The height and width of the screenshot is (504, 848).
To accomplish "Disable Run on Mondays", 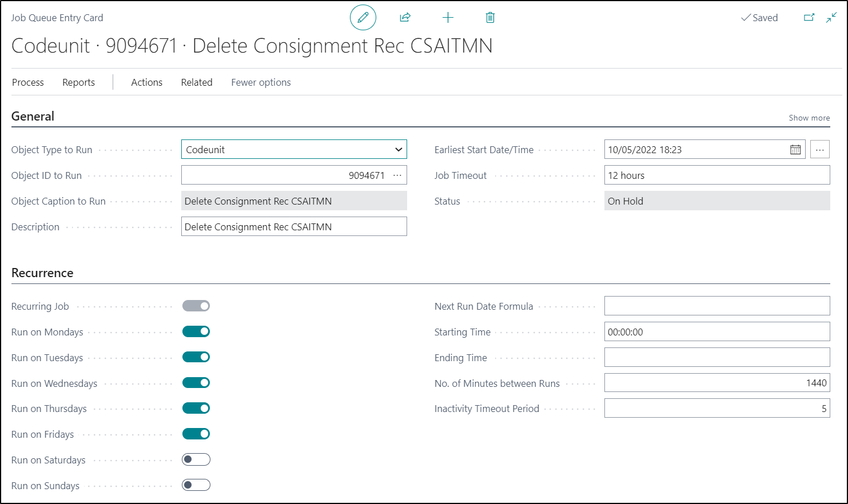I will pos(196,331).
